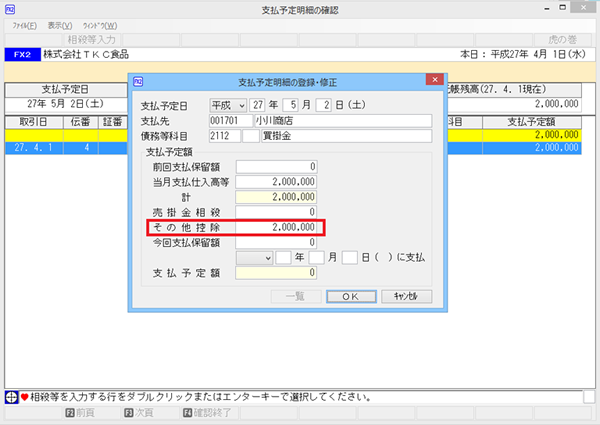The height and width of the screenshot is (425, 600).
Task: Click the 27年 5月 2日(土) date cell
Action: coord(66,104)
